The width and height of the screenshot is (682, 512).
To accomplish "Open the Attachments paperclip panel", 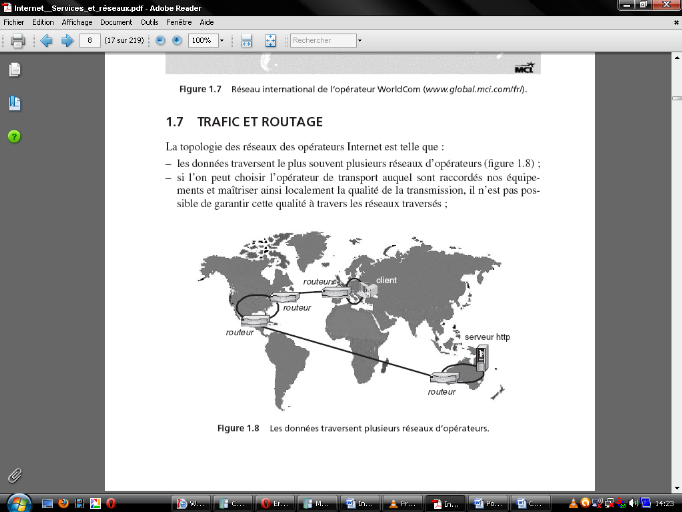I will pyautogui.click(x=14, y=475).
